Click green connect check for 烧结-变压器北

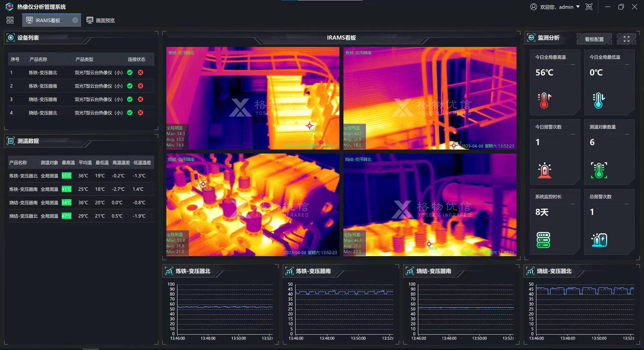click(130, 113)
